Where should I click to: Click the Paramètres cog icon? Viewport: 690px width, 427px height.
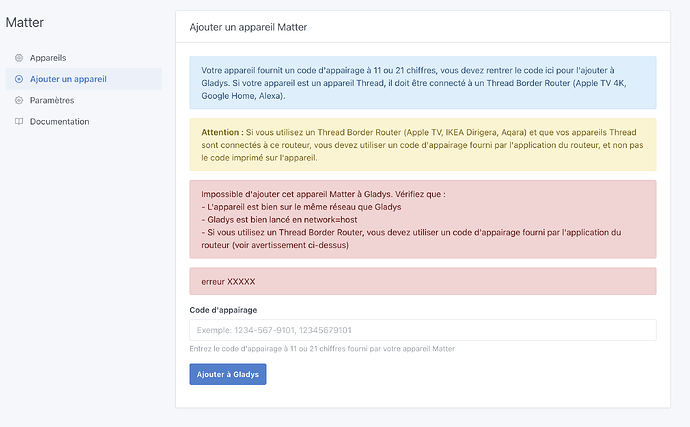point(18,100)
